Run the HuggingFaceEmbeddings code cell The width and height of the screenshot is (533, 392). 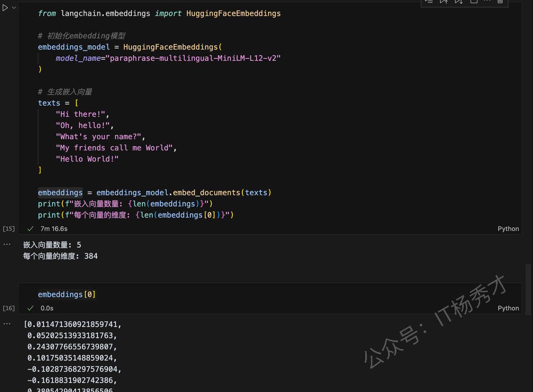pos(5,8)
